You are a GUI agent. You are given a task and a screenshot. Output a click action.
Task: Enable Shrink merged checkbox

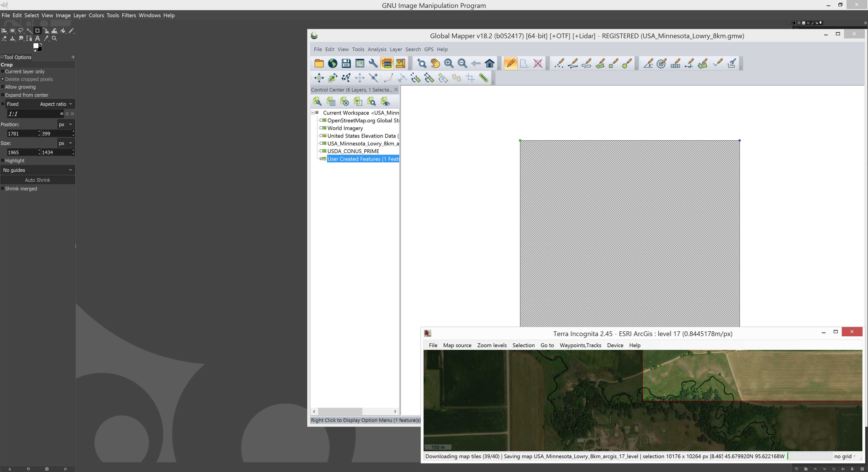(x=3, y=188)
